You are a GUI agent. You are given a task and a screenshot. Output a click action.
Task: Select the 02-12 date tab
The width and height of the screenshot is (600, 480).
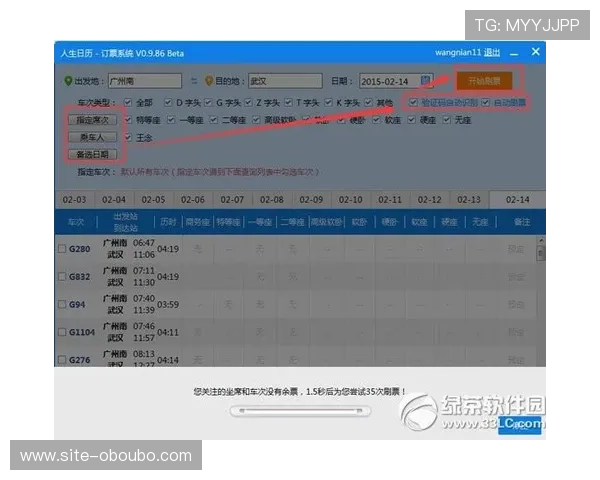[x=429, y=199]
